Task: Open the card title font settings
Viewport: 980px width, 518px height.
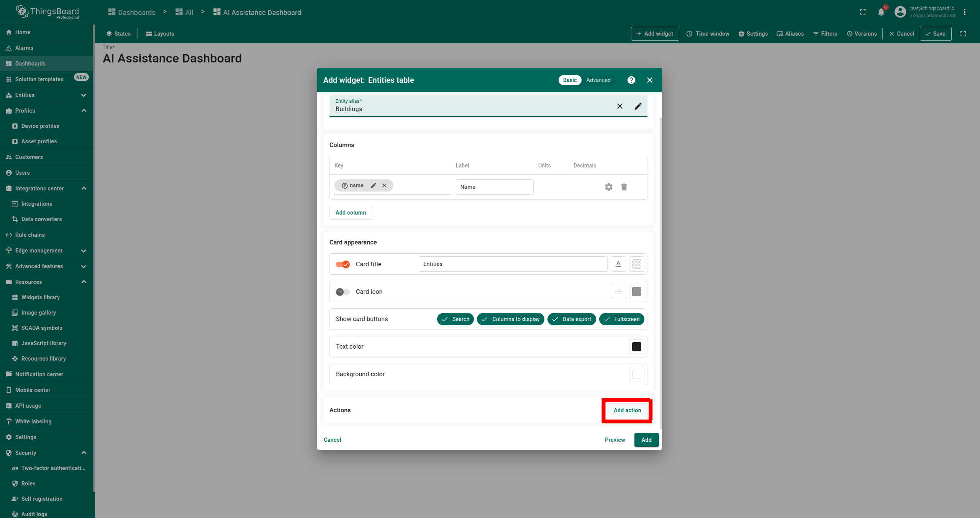Action: coord(618,264)
